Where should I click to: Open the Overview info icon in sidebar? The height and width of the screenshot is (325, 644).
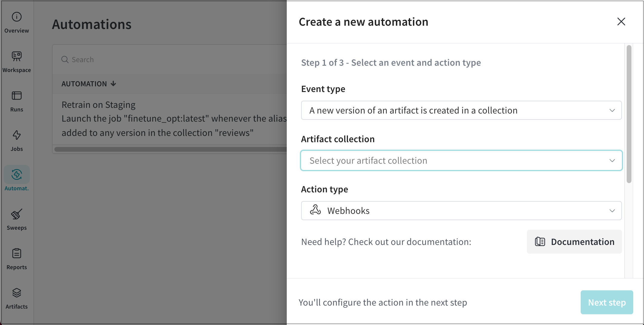coord(17,17)
